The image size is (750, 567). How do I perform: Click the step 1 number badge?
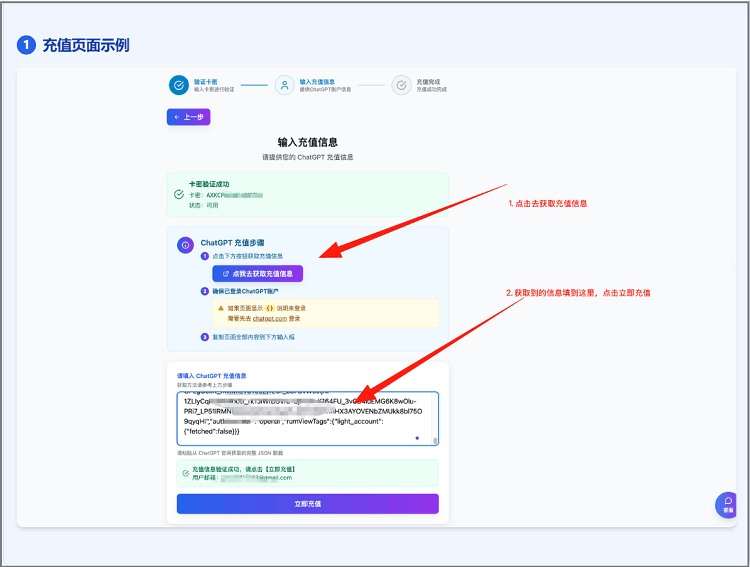coord(205,256)
